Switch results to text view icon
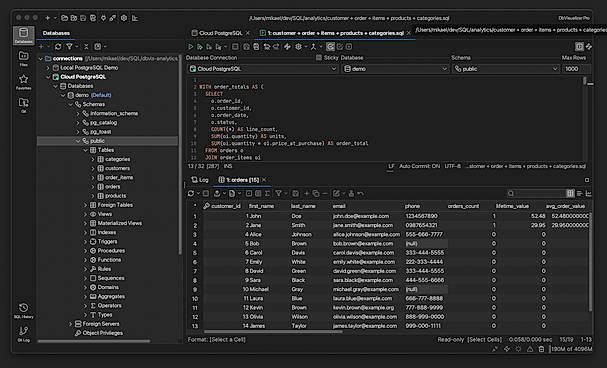This screenshot has width=607, height=368. (x=580, y=193)
